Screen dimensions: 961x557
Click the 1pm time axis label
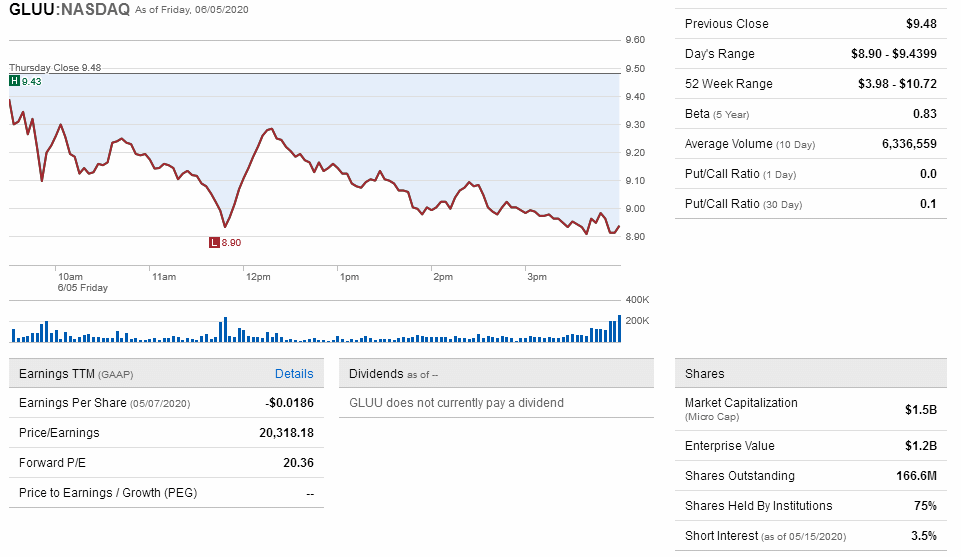(x=349, y=277)
